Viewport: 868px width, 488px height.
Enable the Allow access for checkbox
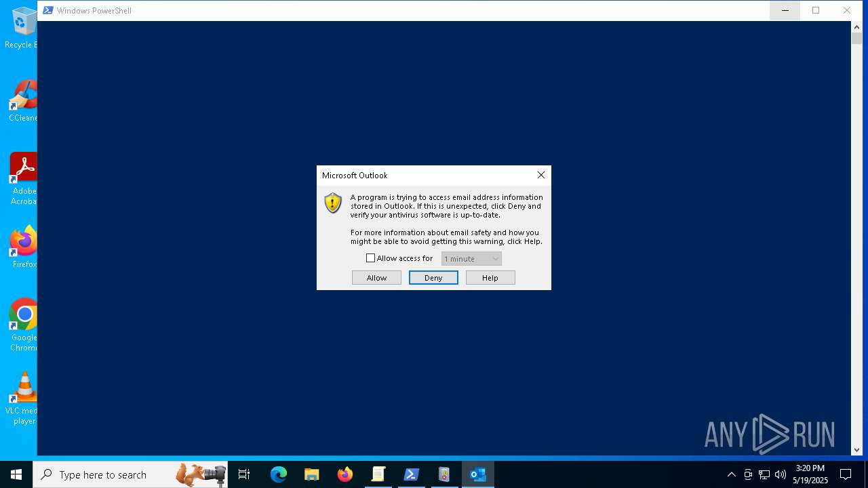coord(370,258)
